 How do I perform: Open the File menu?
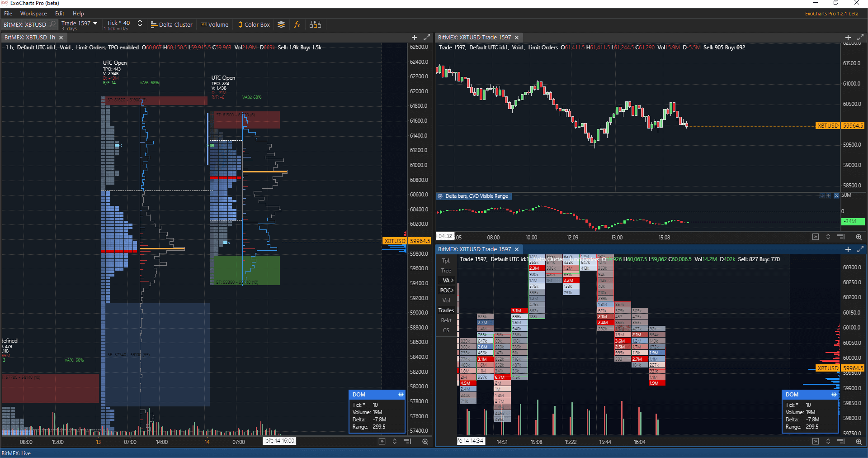point(8,14)
